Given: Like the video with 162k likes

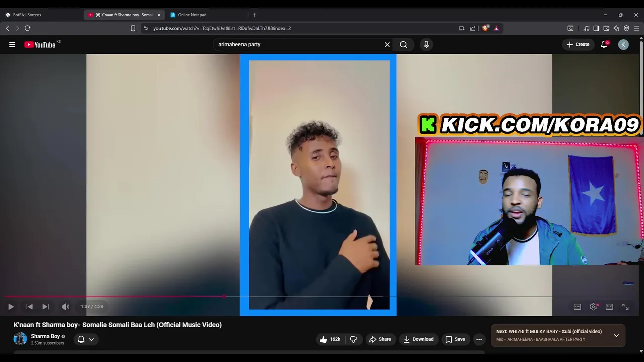Looking at the screenshot, I should click(331, 339).
